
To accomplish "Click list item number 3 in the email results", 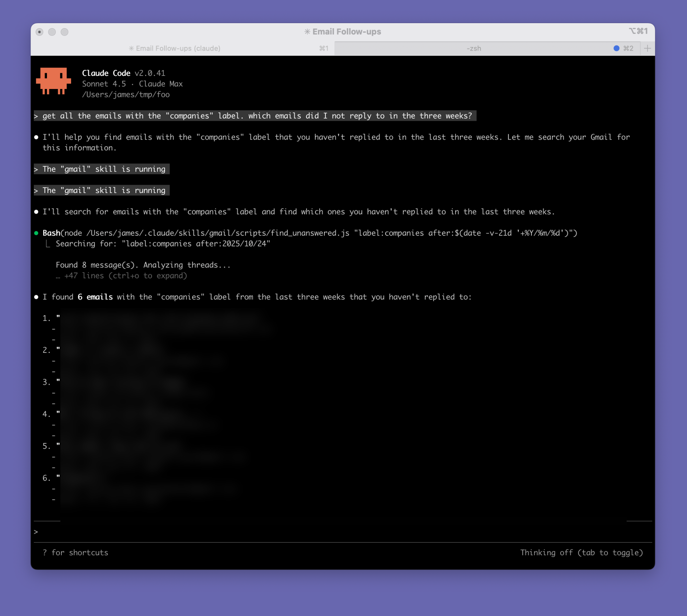I will (x=47, y=382).
